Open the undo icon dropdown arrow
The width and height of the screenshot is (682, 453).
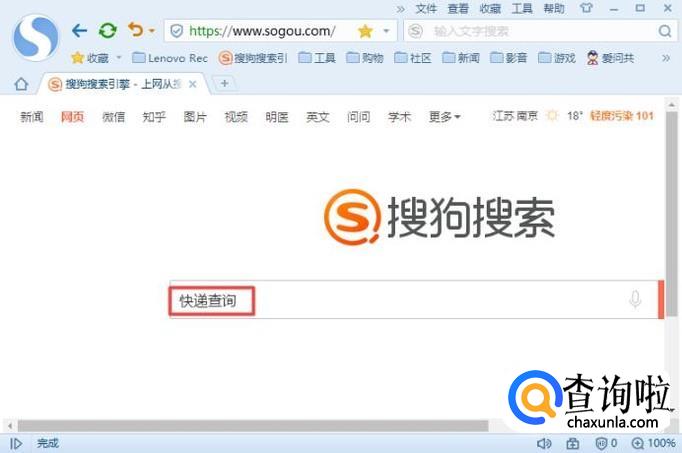(152, 31)
